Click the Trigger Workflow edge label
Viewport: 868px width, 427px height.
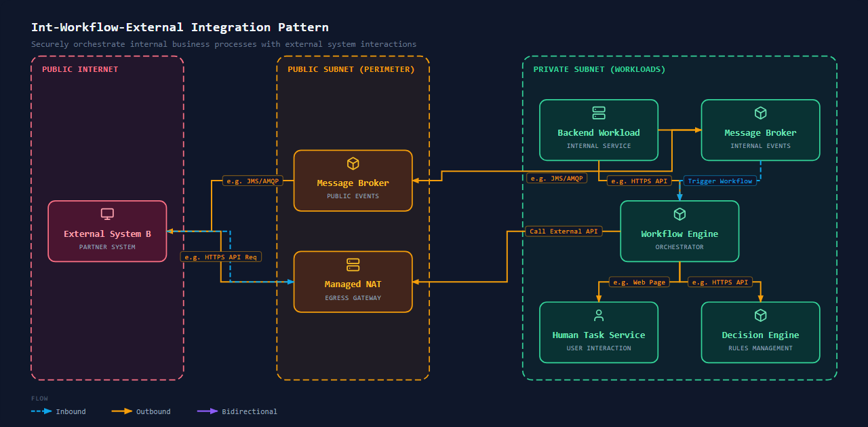click(720, 181)
